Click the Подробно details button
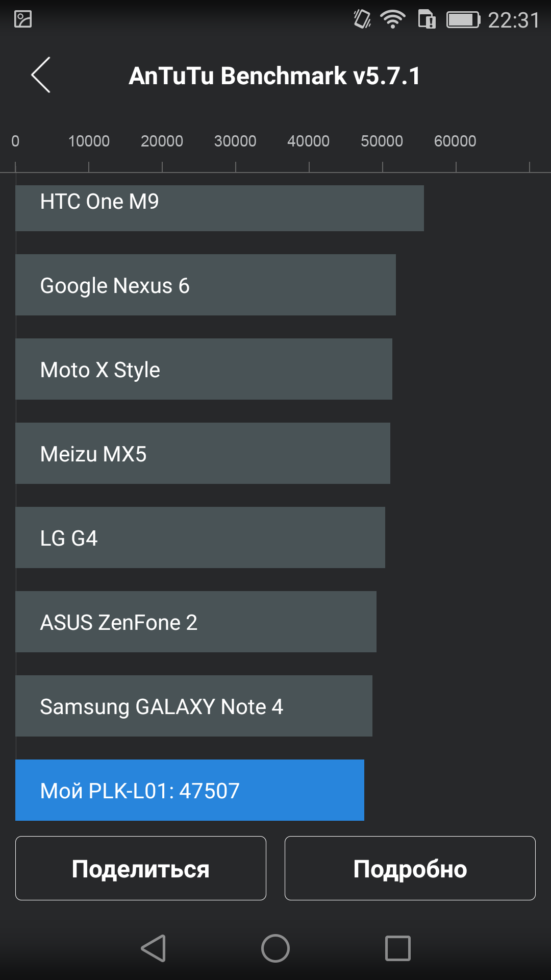 [x=410, y=868]
